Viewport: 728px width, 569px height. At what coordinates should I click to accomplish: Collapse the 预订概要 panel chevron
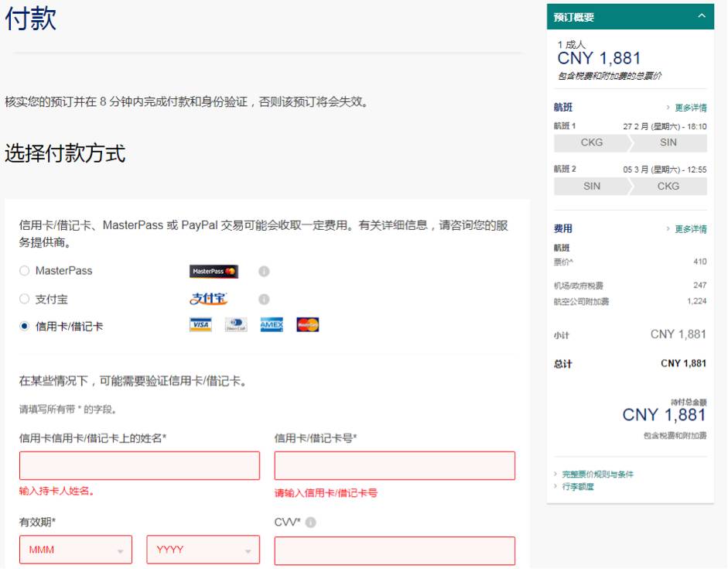(702, 15)
